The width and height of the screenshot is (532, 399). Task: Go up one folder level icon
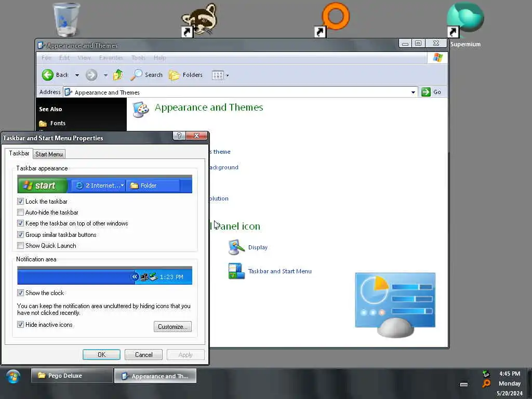tap(118, 75)
